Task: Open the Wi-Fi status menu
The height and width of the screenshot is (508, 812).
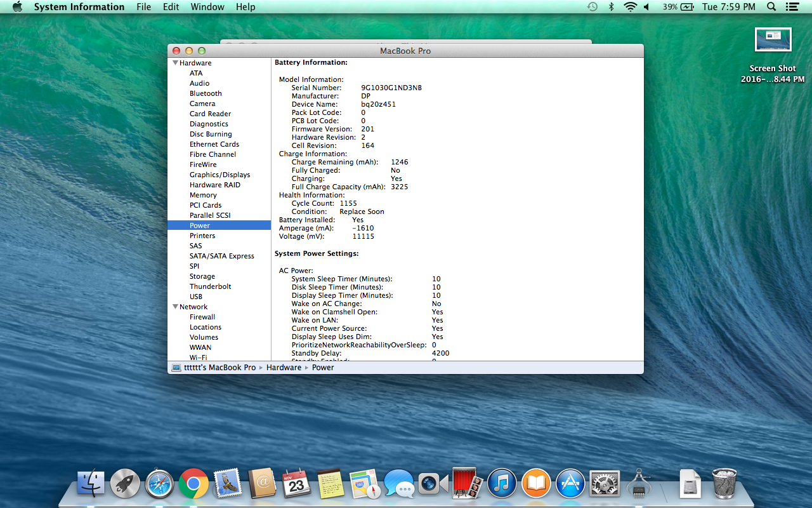Action: [630, 7]
